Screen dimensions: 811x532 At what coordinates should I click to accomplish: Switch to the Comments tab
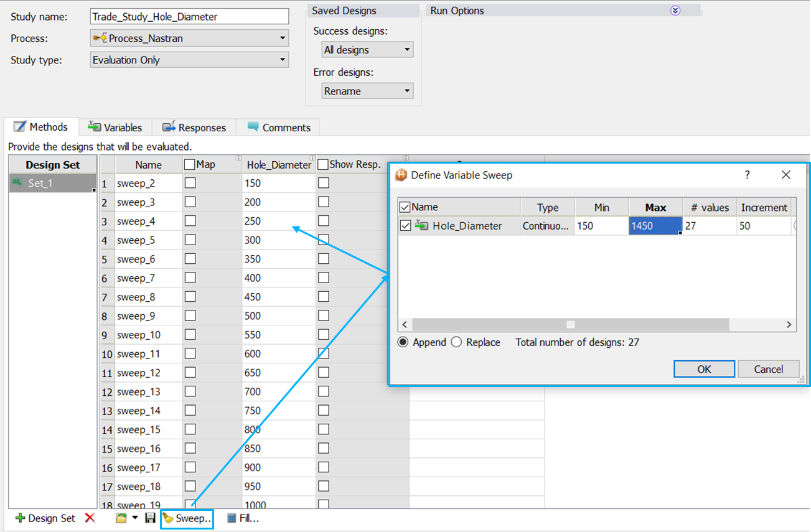(x=278, y=128)
